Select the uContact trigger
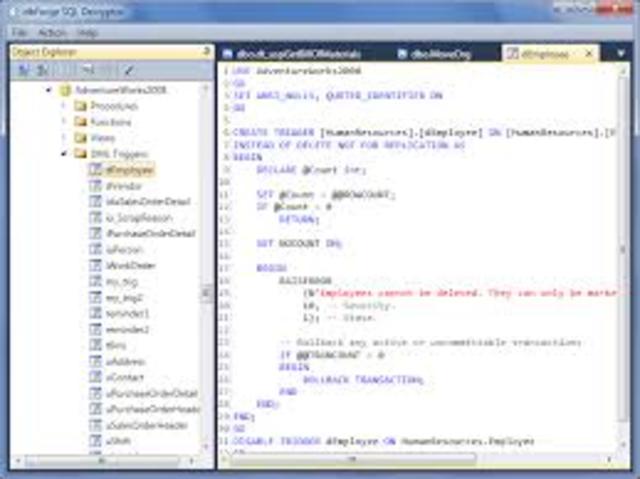Viewport: 640px width, 479px height. point(124,377)
